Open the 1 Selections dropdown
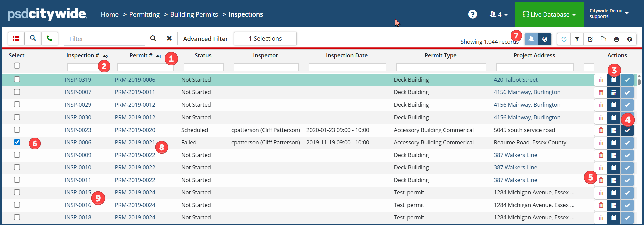644x225 pixels. point(265,39)
